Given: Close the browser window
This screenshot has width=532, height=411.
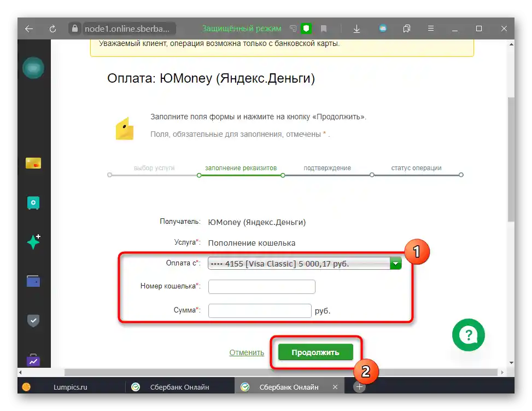Looking at the screenshot, I should (x=504, y=28).
